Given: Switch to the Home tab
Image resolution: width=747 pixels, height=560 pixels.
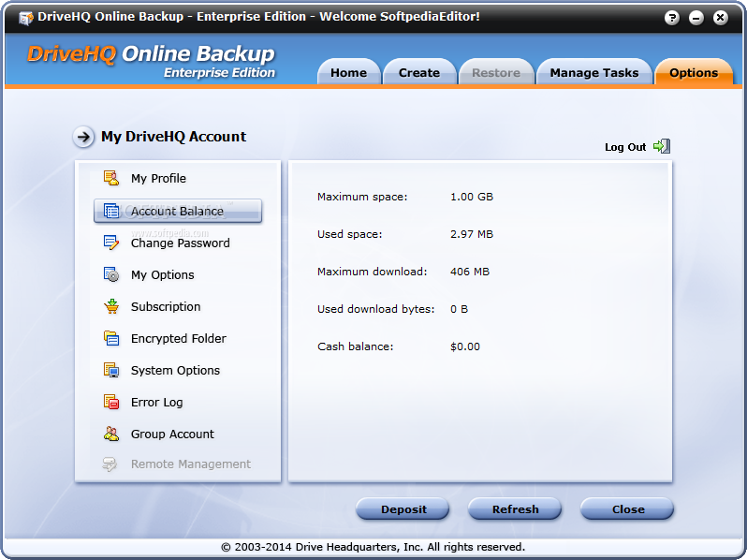Looking at the screenshot, I should coord(349,72).
